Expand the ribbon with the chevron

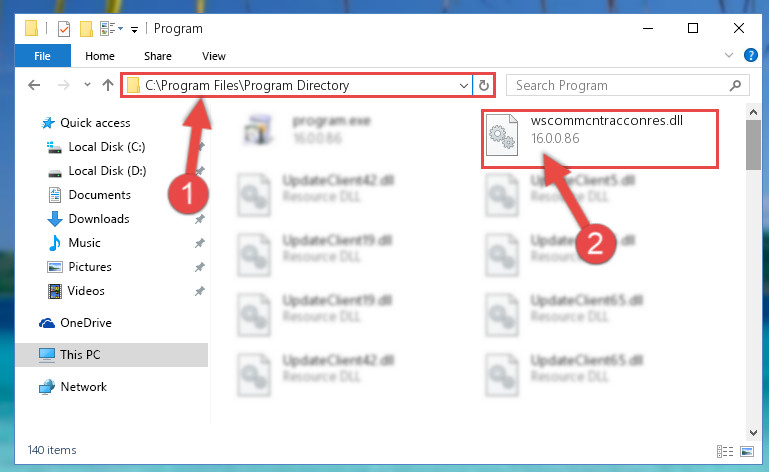[x=729, y=55]
